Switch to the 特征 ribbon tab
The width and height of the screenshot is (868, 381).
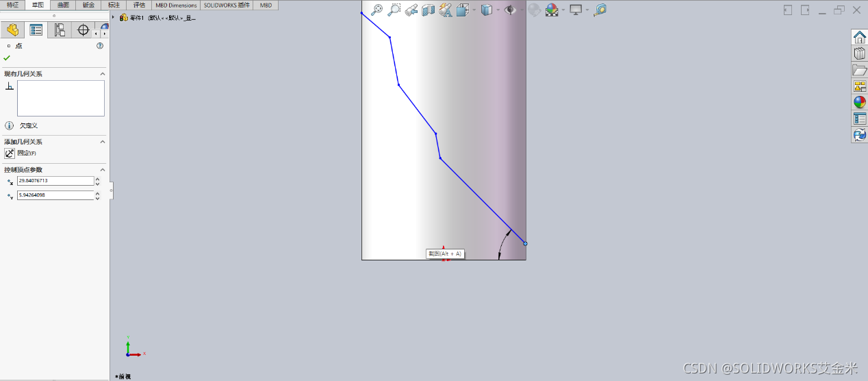point(13,5)
